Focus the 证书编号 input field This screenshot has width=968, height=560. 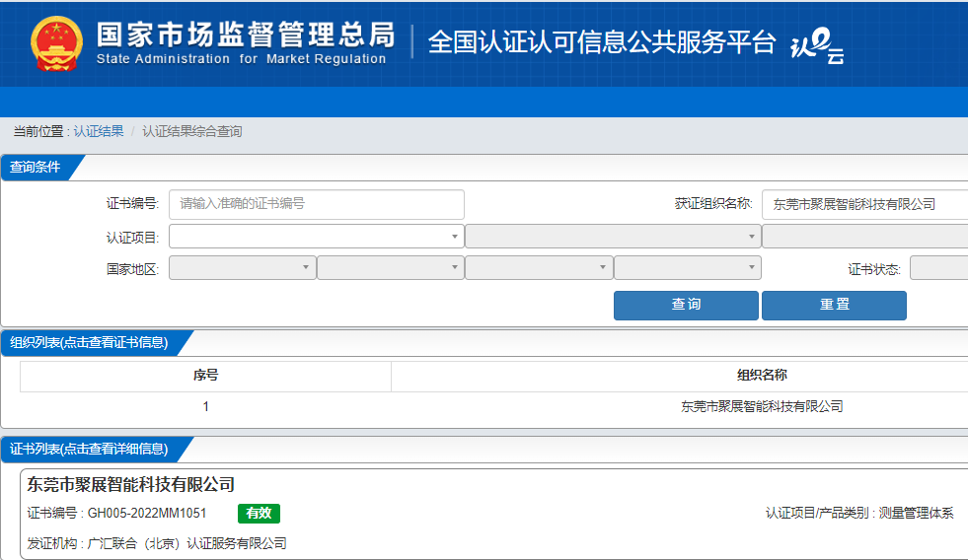(317, 204)
